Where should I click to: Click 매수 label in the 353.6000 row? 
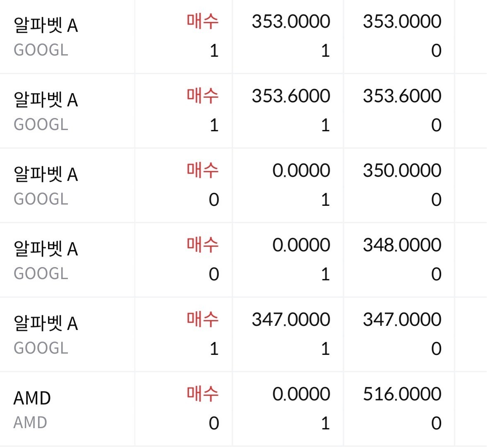[x=202, y=96]
